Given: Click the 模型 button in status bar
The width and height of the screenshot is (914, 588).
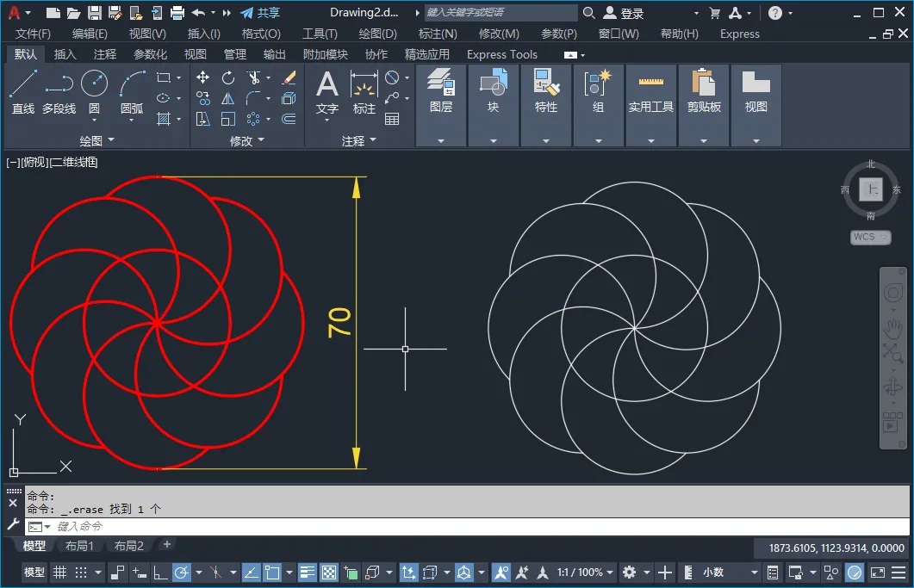Looking at the screenshot, I should pyautogui.click(x=34, y=573).
